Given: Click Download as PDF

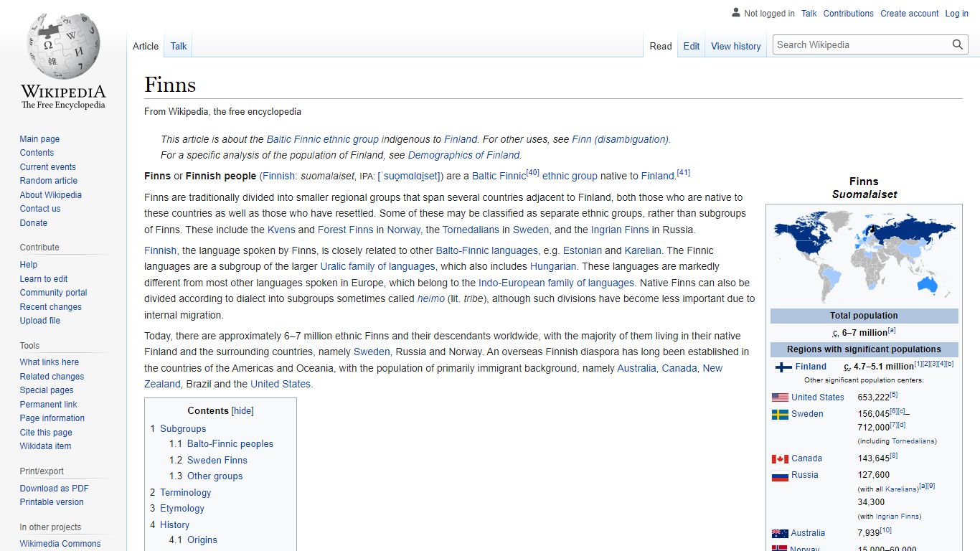Looking at the screenshot, I should click(55, 489).
